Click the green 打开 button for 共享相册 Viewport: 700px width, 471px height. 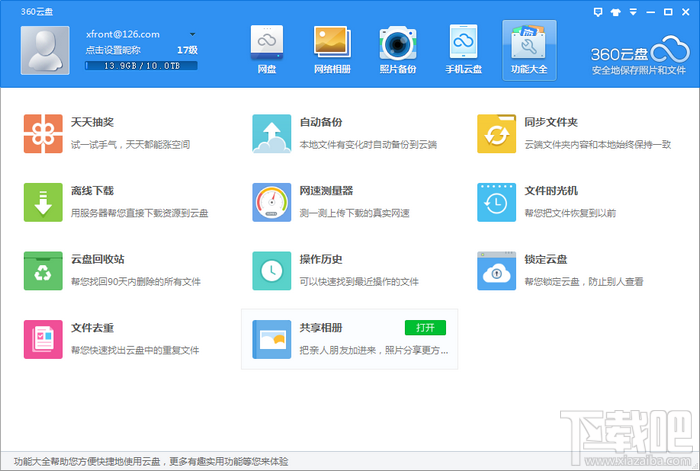pos(425,328)
